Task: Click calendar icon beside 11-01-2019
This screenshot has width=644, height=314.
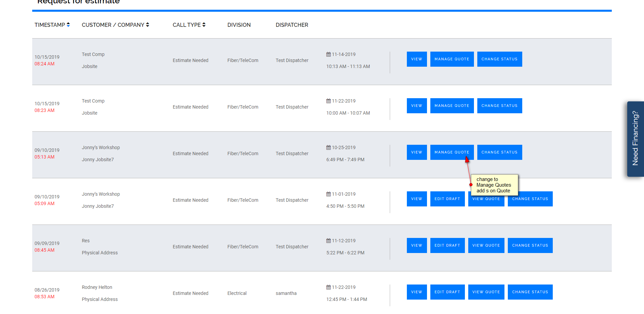Action: click(x=328, y=194)
